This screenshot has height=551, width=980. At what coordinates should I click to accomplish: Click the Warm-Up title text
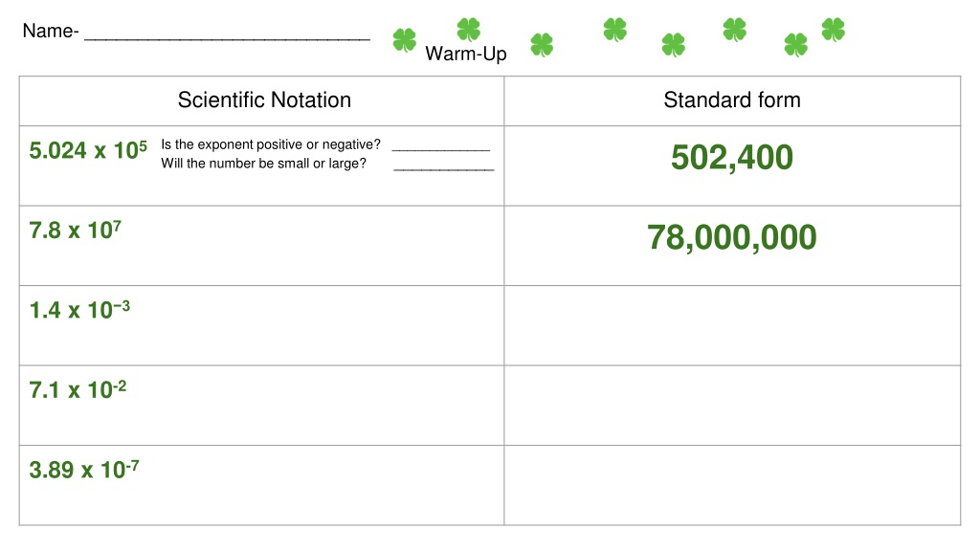pyautogui.click(x=466, y=54)
